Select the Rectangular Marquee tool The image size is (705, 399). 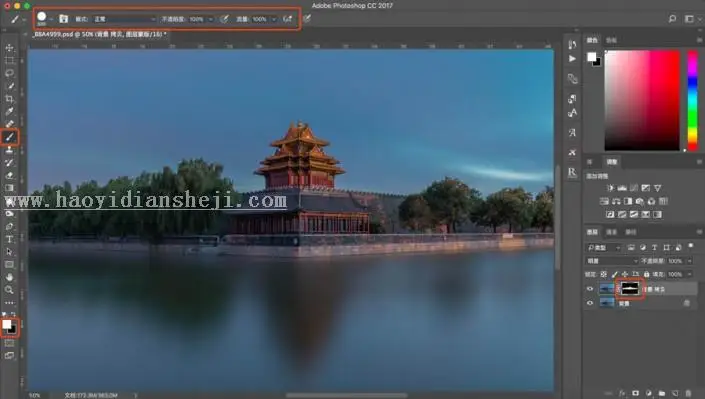[x=9, y=60]
